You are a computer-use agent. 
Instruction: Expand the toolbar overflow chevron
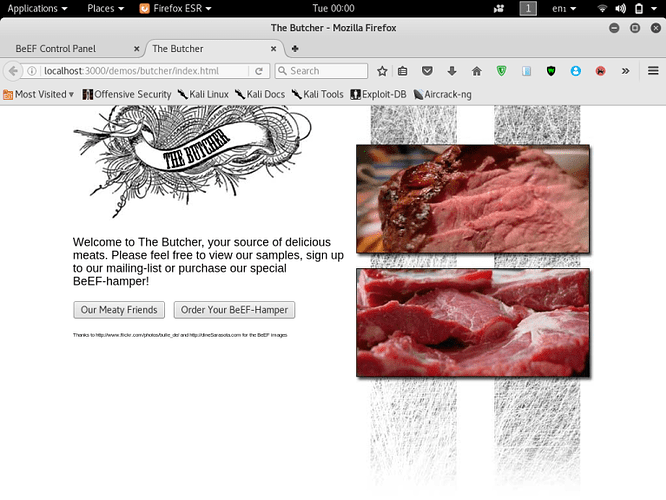pyautogui.click(x=626, y=71)
